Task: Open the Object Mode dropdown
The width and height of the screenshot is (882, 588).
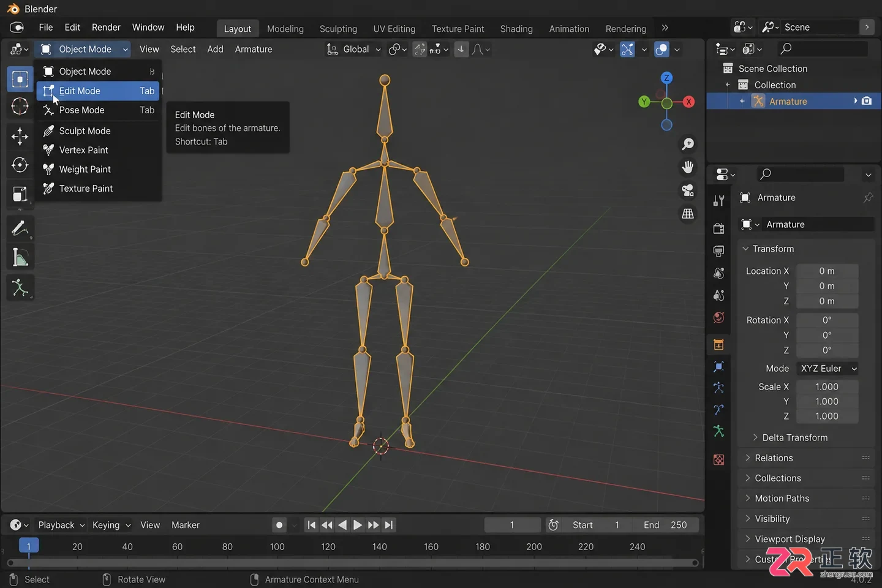Action: point(83,49)
